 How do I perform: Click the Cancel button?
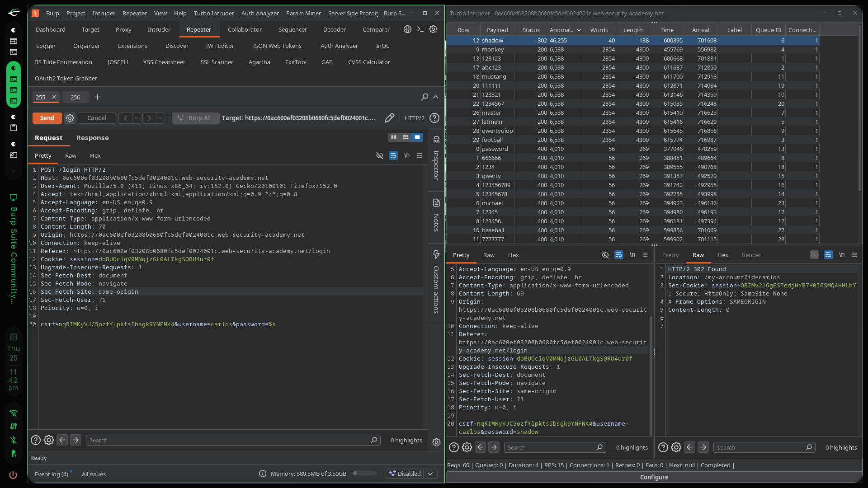click(x=97, y=118)
